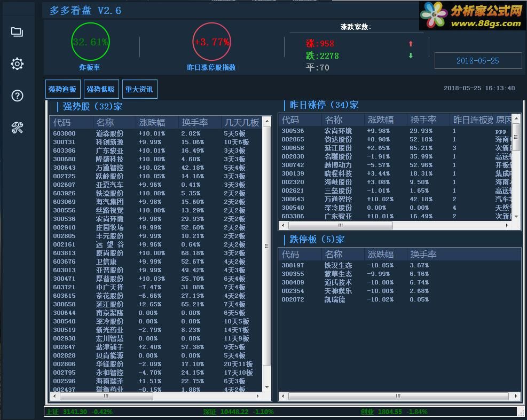Switch to the 强势低吸 tab
Screen dimensions: 527x420
tap(101, 89)
